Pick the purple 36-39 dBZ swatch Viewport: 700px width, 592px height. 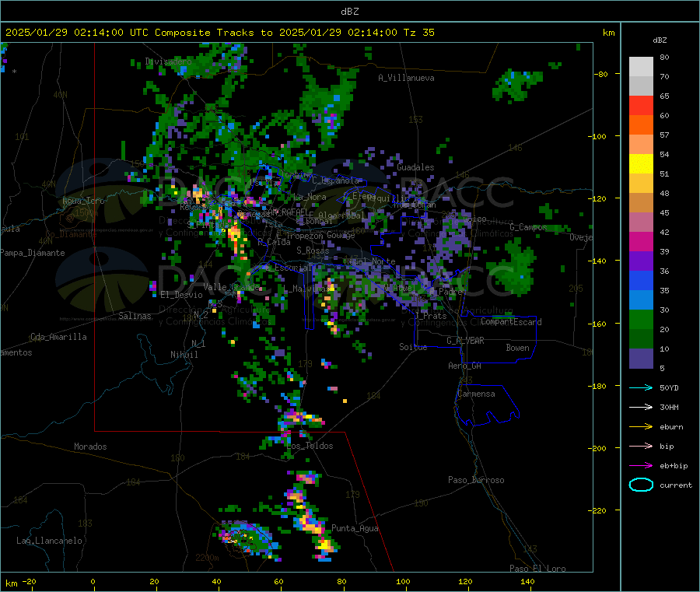click(x=641, y=261)
